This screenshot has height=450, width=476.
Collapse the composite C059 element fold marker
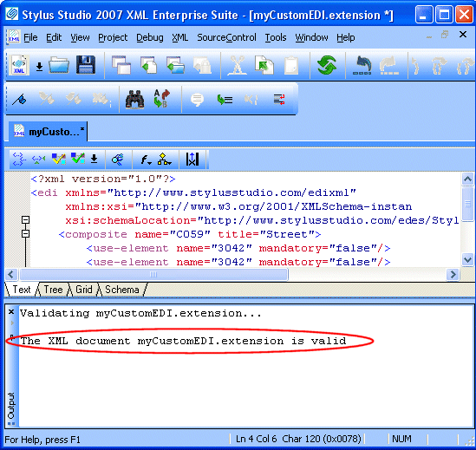tap(26, 233)
